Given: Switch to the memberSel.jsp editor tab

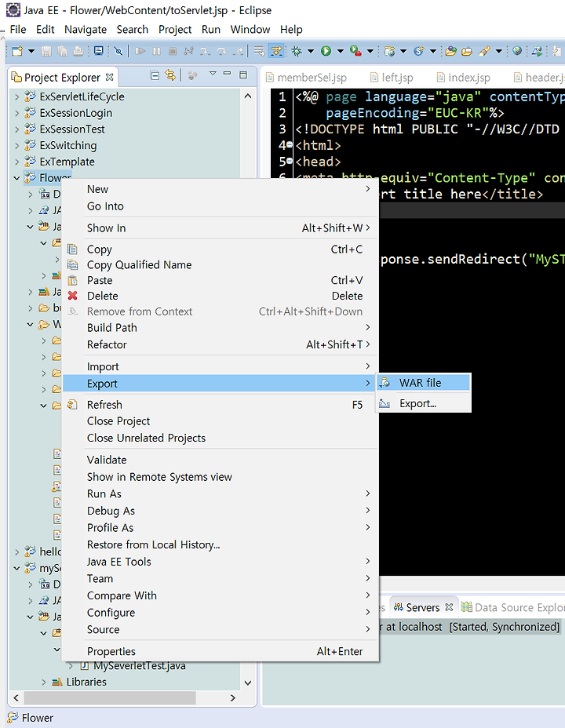Looking at the screenshot, I should click(306, 78).
